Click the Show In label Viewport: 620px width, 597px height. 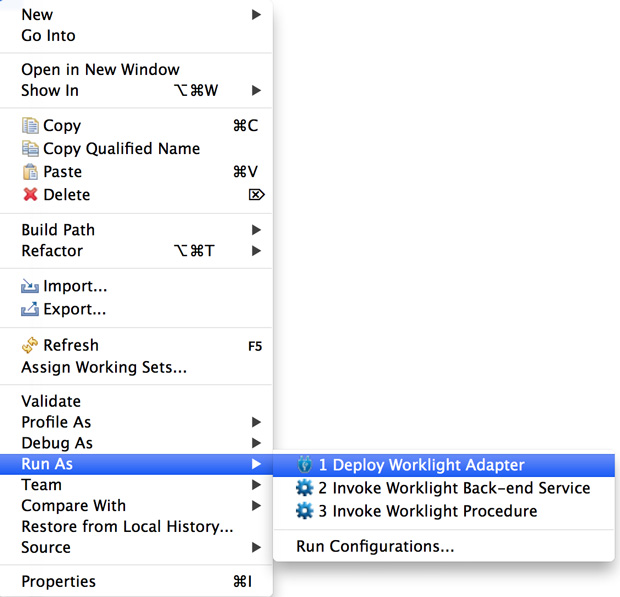tap(50, 91)
